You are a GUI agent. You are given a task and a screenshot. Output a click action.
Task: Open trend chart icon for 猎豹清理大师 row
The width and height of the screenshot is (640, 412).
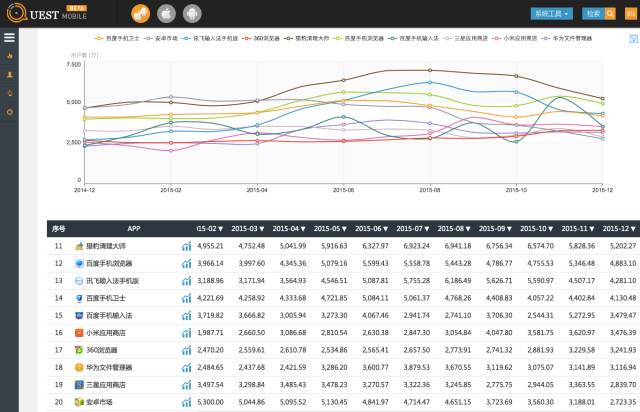click(x=187, y=246)
